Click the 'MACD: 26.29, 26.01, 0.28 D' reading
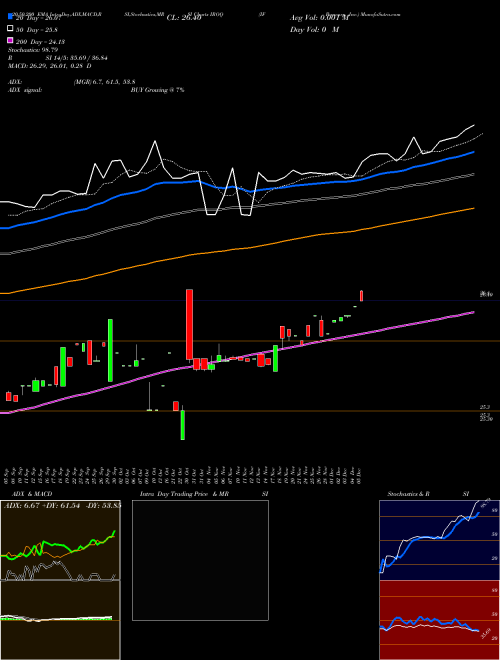The width and height of the screenshot is (500, 660). click(50, 66)
